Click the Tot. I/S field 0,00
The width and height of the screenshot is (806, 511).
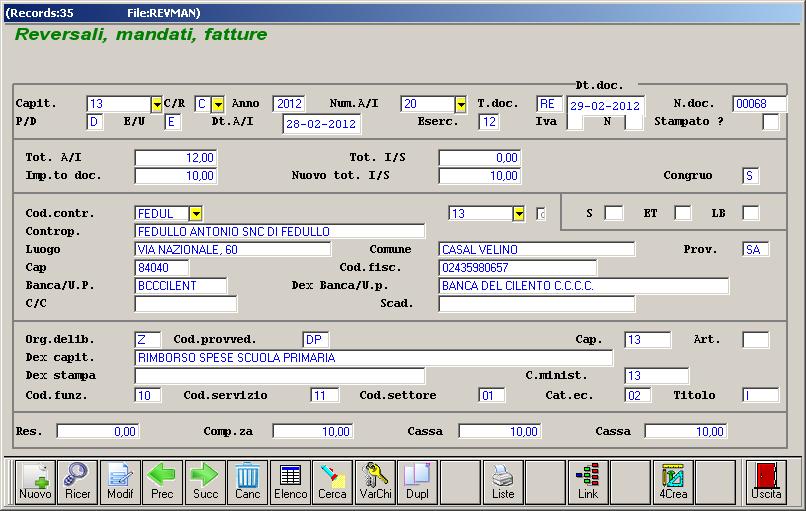pos(480,158)
